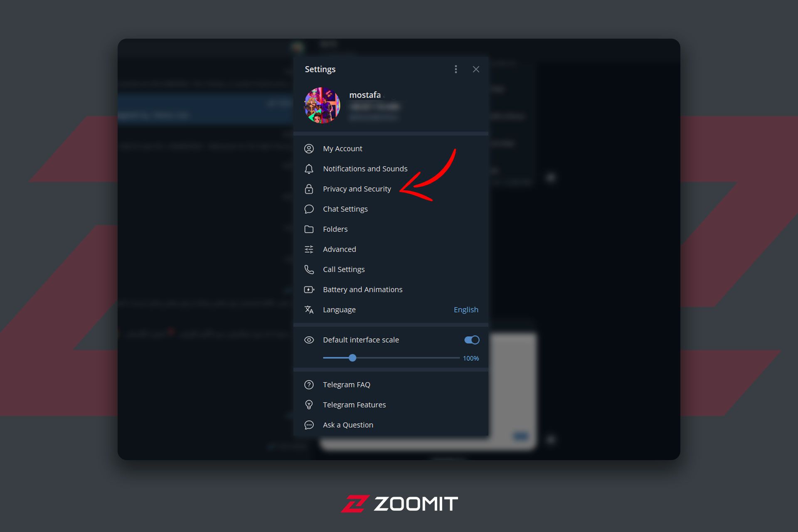Open Privacy and Security settings
Viewport: 798px width, 532px height.
pyautogui.click(x=357, y=188)
